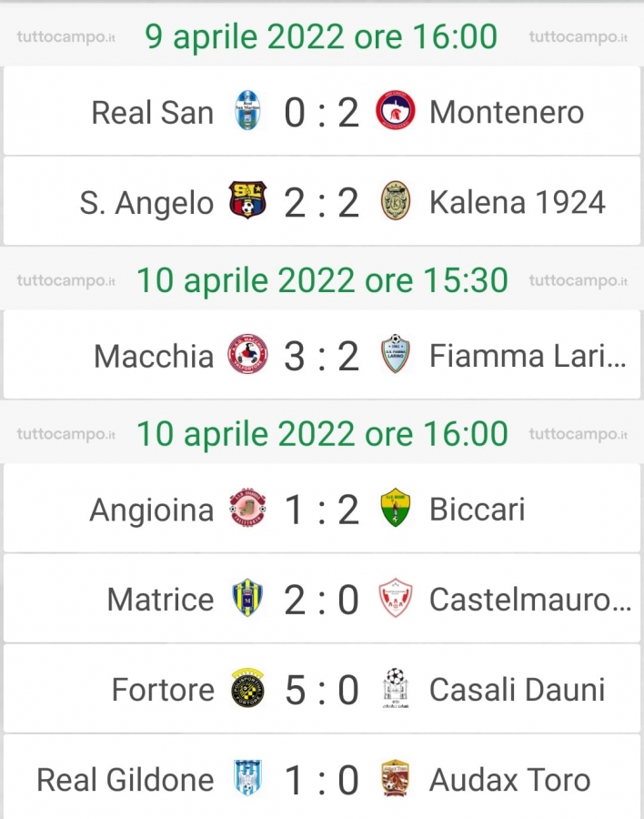Tap the Fiamma Larino shield logo

click(396, 354)
